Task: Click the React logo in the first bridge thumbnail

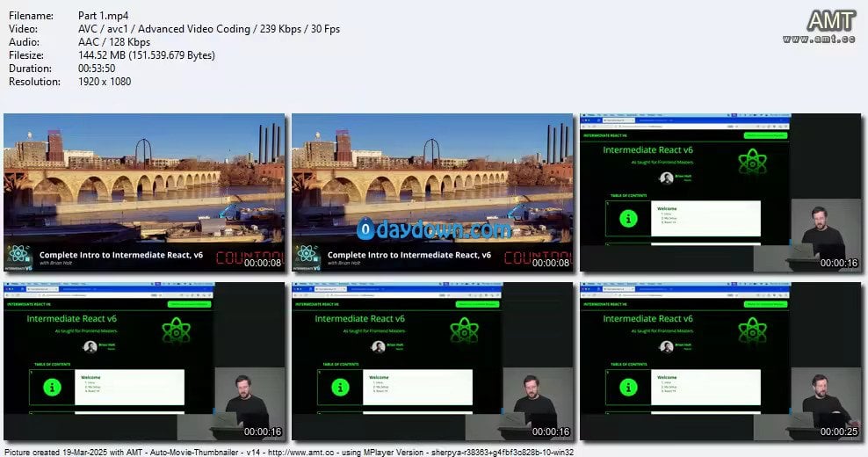Action: tap(18, 254)
